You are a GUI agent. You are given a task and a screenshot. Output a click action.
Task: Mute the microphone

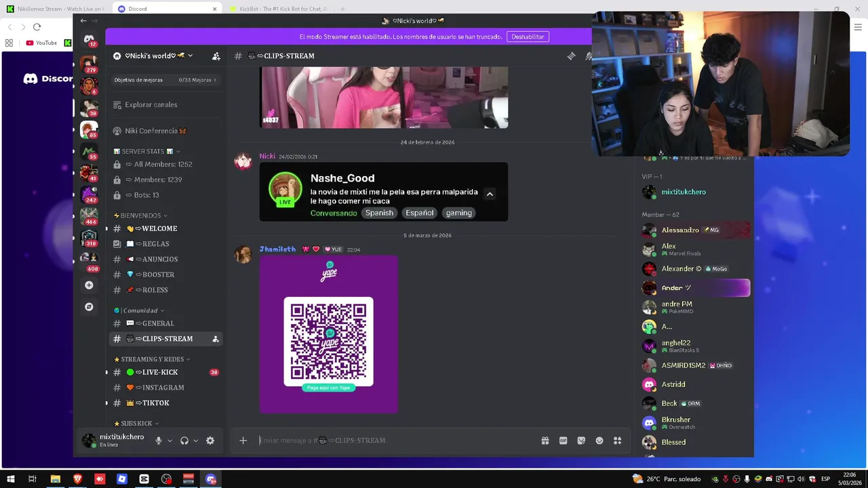coord(158,441)
